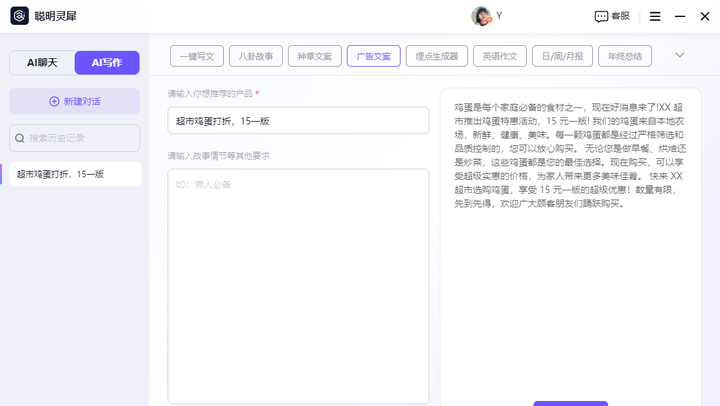Select the 八卦故事 template tab

coord(256,56)
